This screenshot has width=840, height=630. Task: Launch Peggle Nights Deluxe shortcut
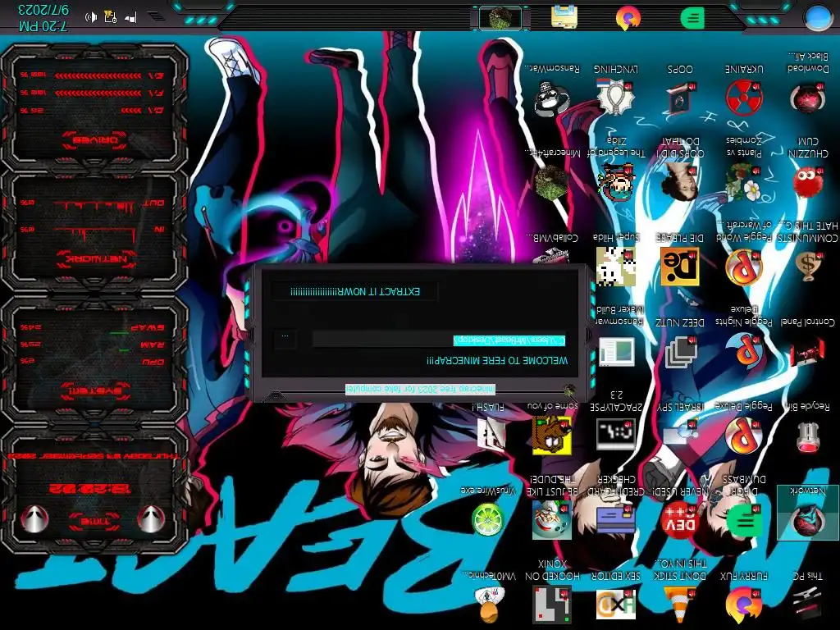(744, 351)
